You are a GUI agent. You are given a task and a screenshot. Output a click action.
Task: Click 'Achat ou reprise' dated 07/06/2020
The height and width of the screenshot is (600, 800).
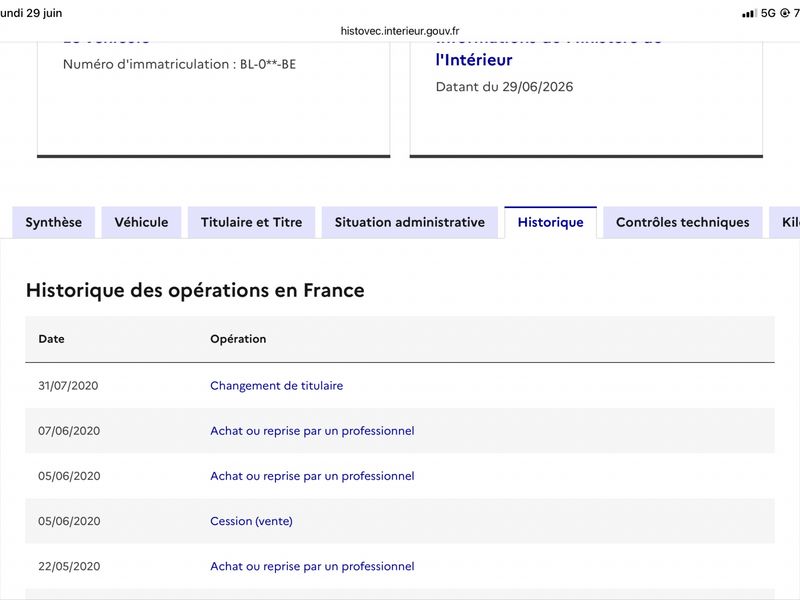pos(312,431)
